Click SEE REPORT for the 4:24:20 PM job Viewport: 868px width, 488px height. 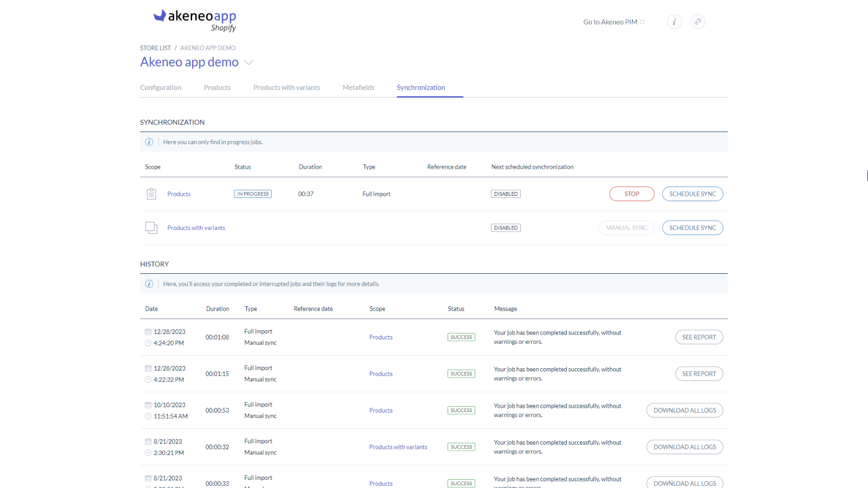[699, 337]
